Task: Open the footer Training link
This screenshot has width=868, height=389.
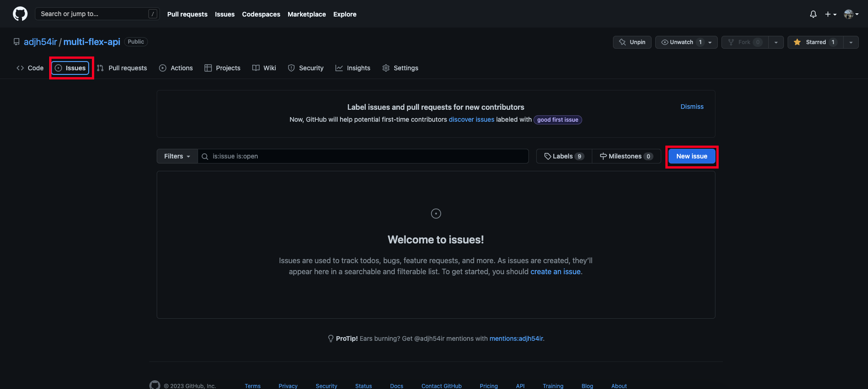Action: [553, 386]
